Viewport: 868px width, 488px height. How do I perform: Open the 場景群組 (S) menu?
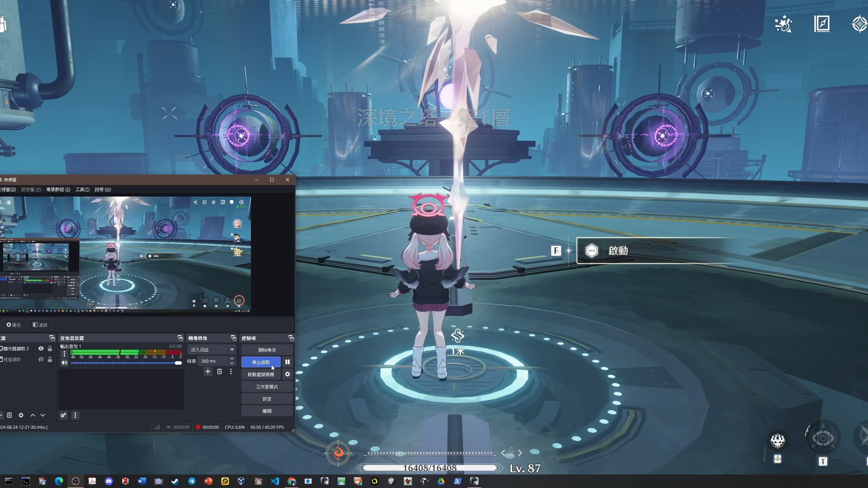pyautogui.click(x=58, y=189)
